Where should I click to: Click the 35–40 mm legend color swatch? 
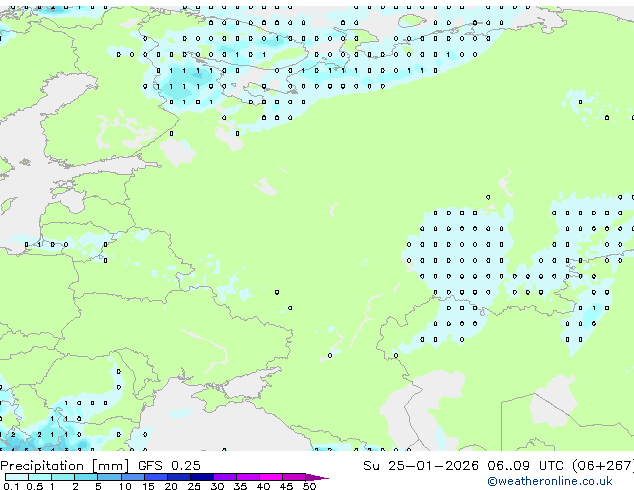coord(248,477)
